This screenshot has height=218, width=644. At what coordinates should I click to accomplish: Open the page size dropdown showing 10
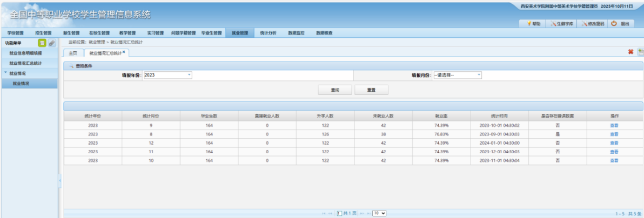coord(379,214)
